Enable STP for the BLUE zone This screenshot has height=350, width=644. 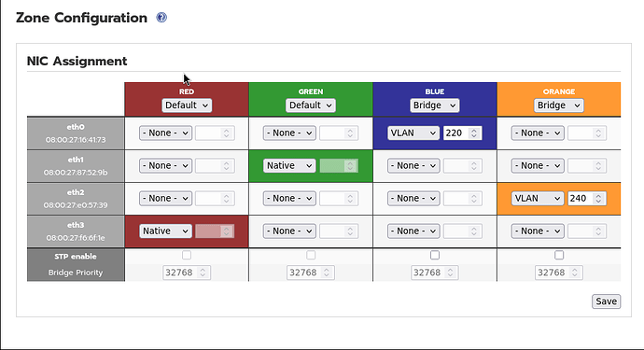tap(435, 255)
